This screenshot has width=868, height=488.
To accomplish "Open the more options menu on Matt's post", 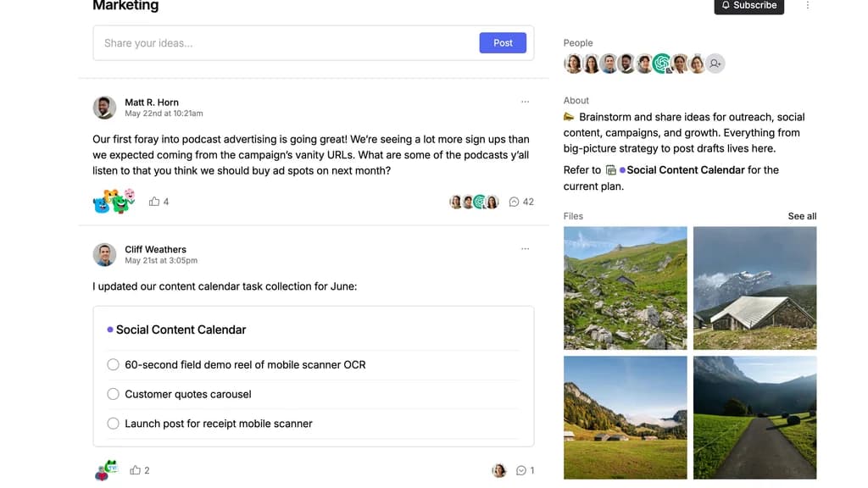I will tap(525, 102).
